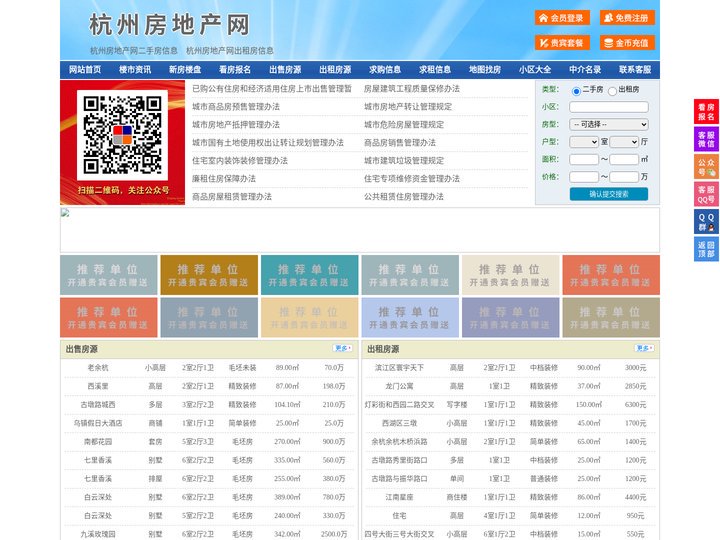Image resolution: width=720 pixels, height=540 pixels.
Task: Open the 中介名录 menu item
Action: (x=585, y=70)
